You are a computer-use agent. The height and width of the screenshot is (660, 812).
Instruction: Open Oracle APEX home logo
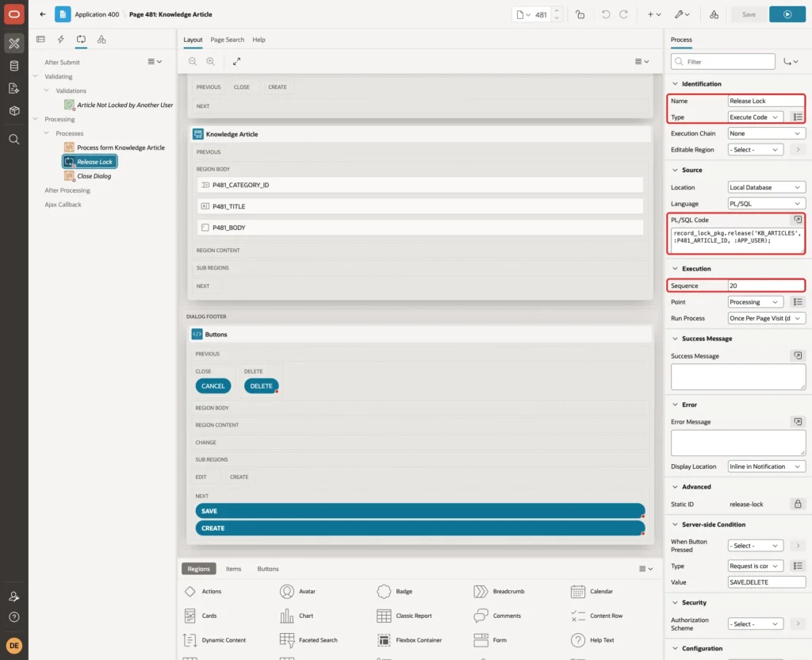coord(14,14)
